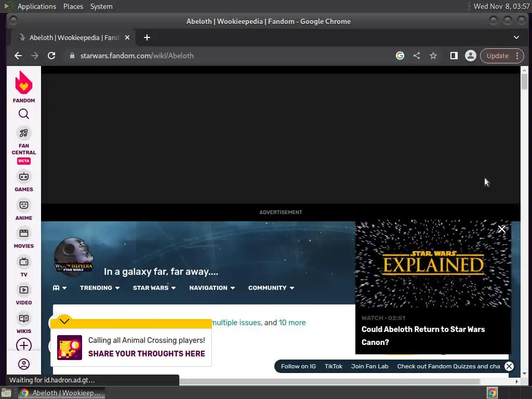
Task: Expand the STAR WARS menu
Action: [154, 288]
